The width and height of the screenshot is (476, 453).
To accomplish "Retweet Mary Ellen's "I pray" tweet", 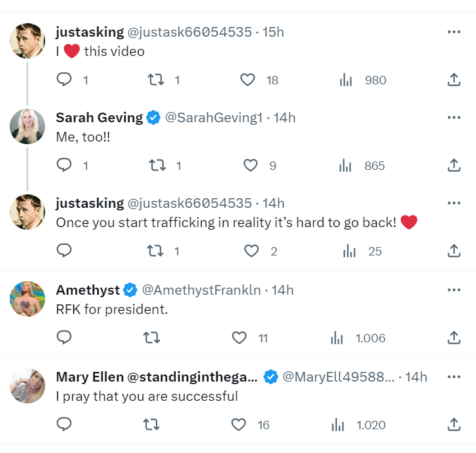I will (x=152, y=425).
